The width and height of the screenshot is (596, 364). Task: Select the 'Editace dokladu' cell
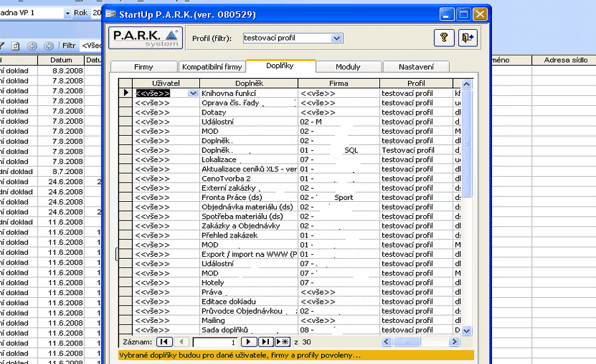pos(249,301)
